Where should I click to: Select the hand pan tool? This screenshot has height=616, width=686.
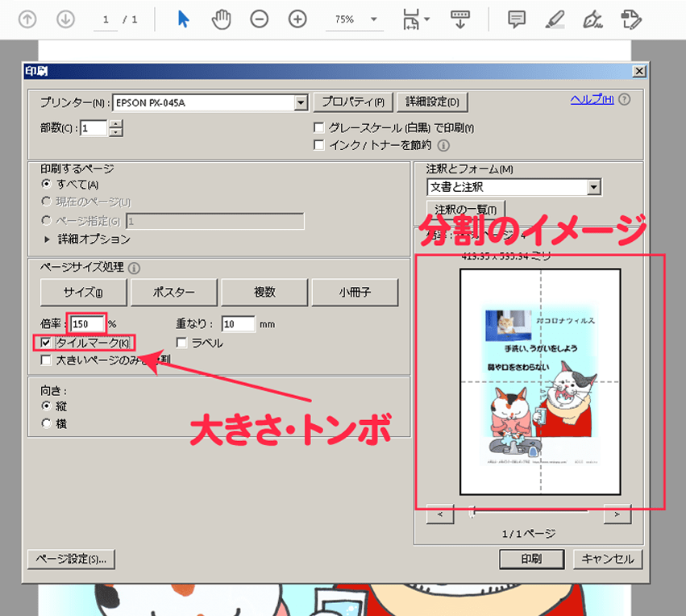tap(221, 19)
